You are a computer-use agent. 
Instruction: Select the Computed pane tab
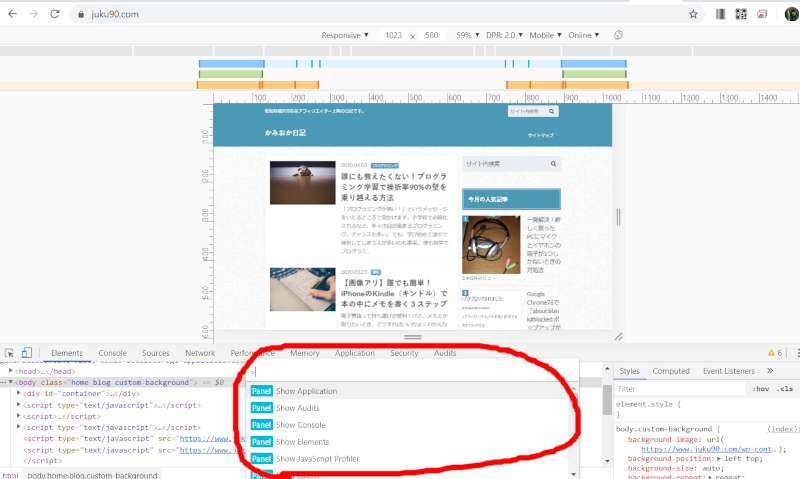[671, 371]
